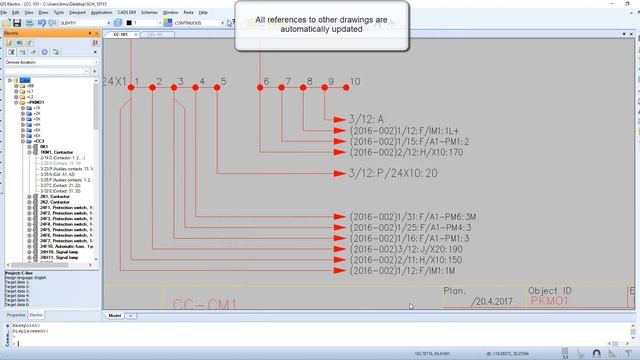Viewport: 640px width, 360px height.
Task: Select the 0K1 tree item
Action: coord(44,147)
